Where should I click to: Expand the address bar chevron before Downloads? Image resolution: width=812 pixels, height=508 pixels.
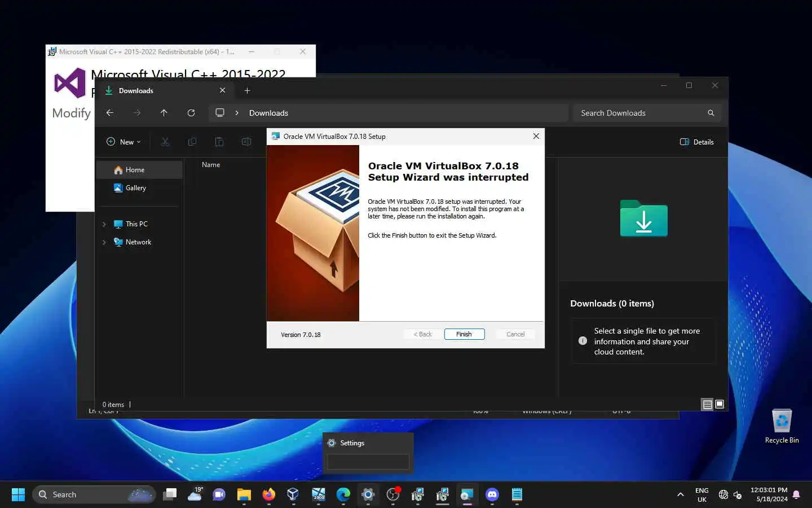(x=237, y=113)
